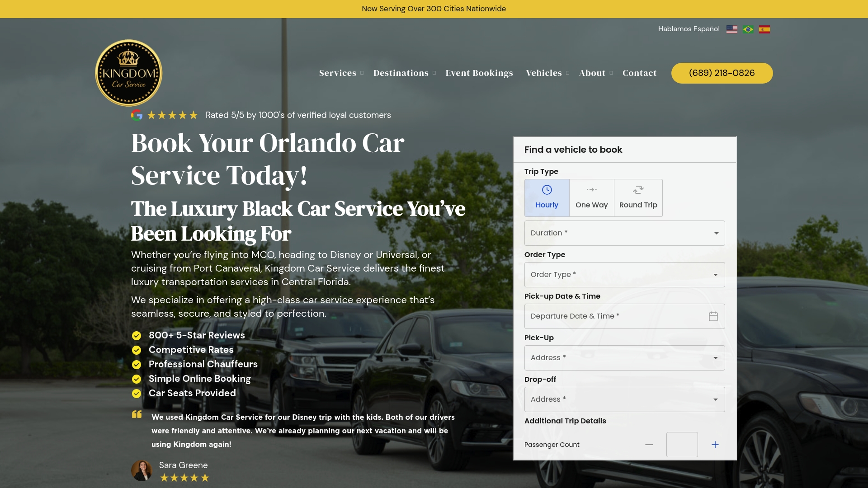Expand the Destinations menu
Screen dimensions: 868x488
tap(405, 73)
